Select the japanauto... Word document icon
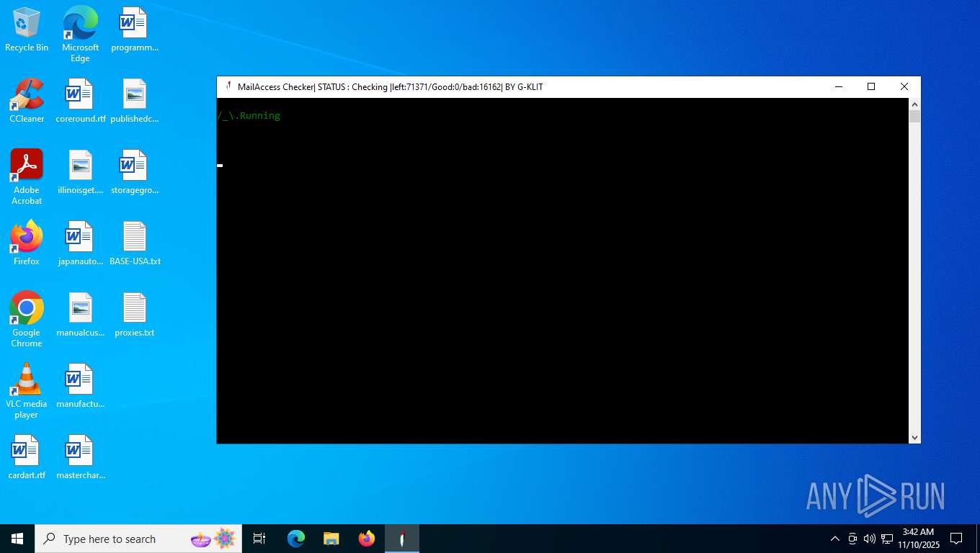Screen dimensions: 980x553 80,243
